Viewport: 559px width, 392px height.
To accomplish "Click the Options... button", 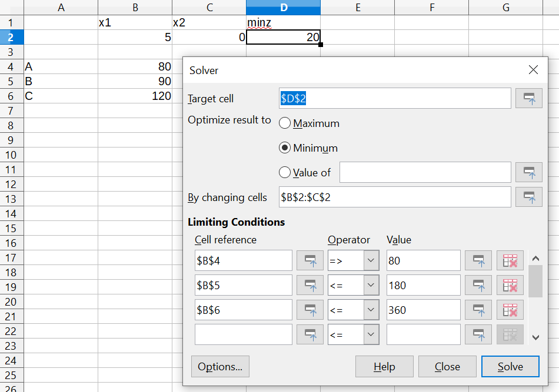I will point(220,366).
